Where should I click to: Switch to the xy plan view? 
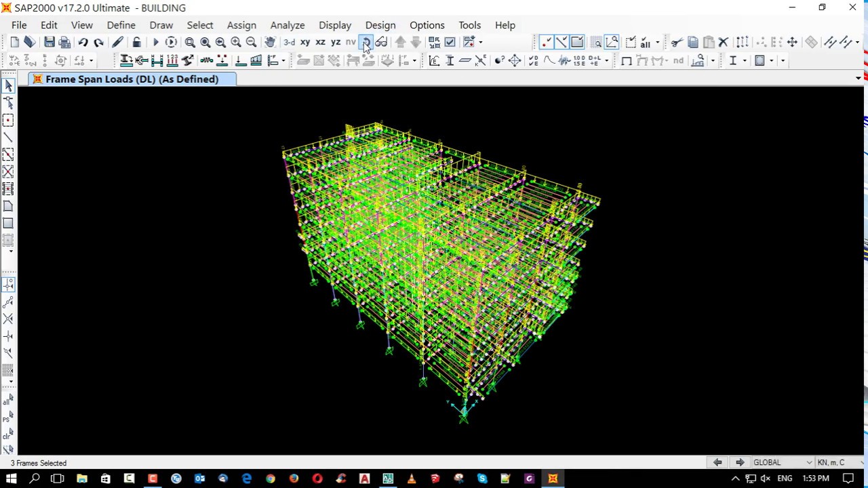[x=305, y=42]
